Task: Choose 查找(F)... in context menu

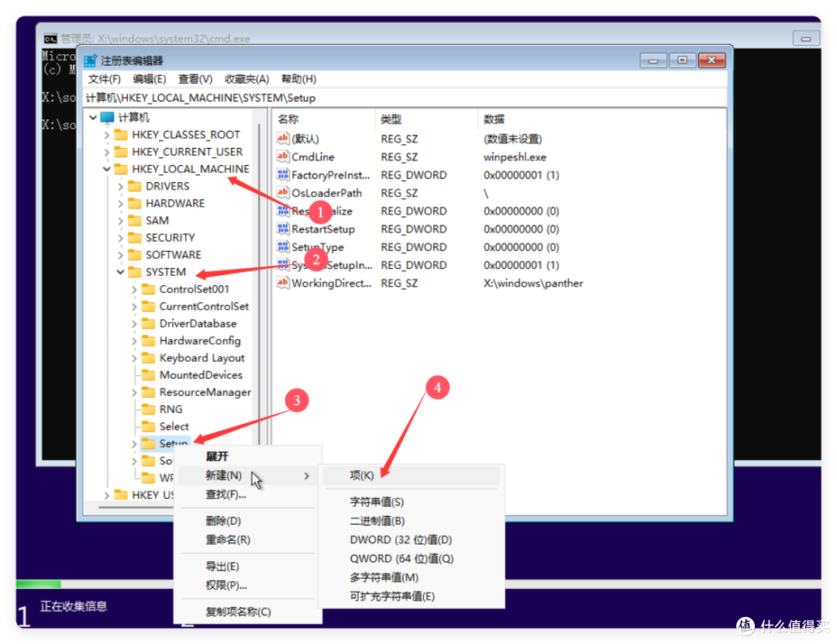Action: coord(248,494)
